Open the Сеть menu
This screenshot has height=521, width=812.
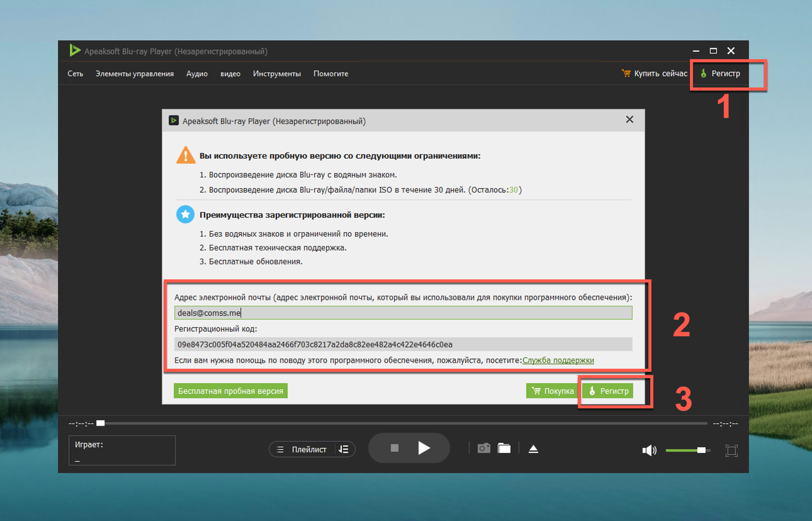tap(75, 74)
